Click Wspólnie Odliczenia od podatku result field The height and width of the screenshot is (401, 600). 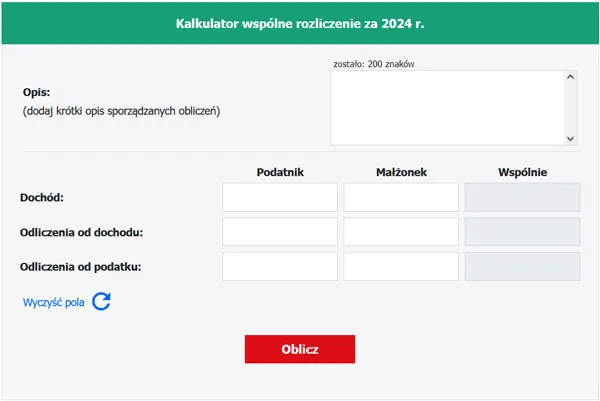click(x=522, y=267)
